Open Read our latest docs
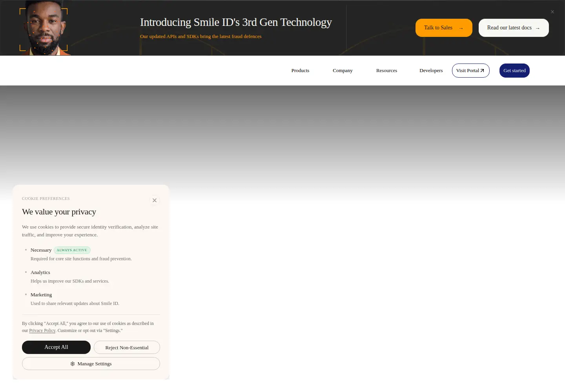 514,28
